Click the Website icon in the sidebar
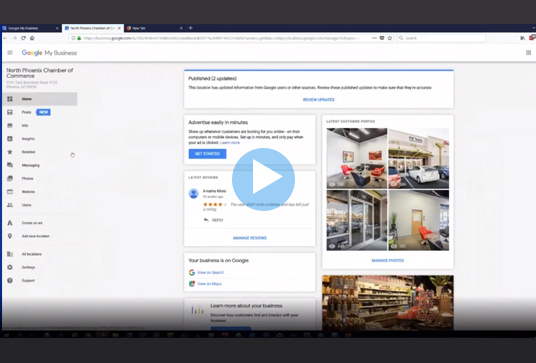Image resolution: width=536 pixels, height=363 pixels. [x=10, y=192]
